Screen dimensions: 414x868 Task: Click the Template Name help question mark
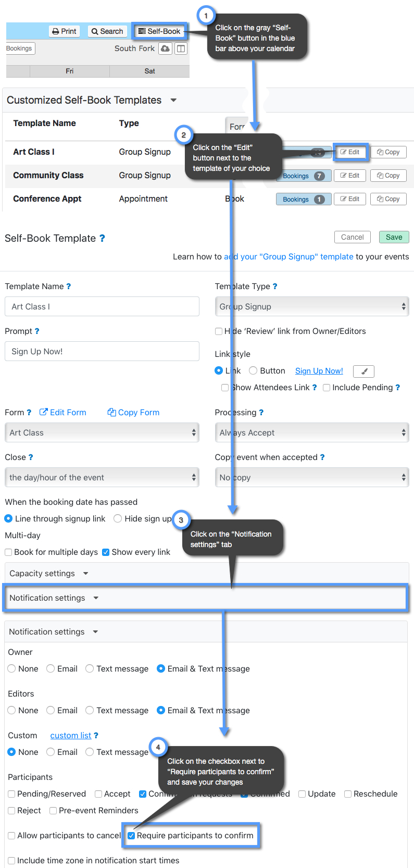pos(68,286)
